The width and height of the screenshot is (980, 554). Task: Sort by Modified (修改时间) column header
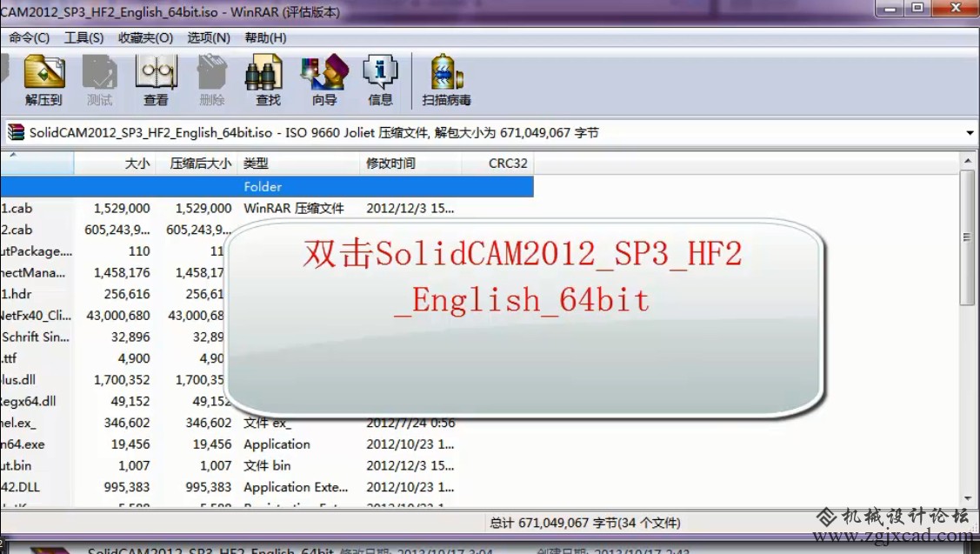pyautogui.click(x=410, y=164)
